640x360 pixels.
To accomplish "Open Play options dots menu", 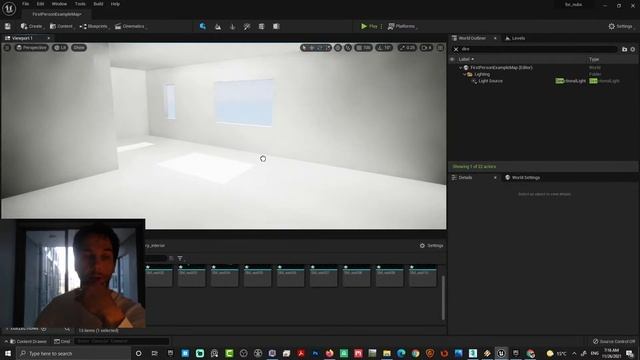I will 381,26.
